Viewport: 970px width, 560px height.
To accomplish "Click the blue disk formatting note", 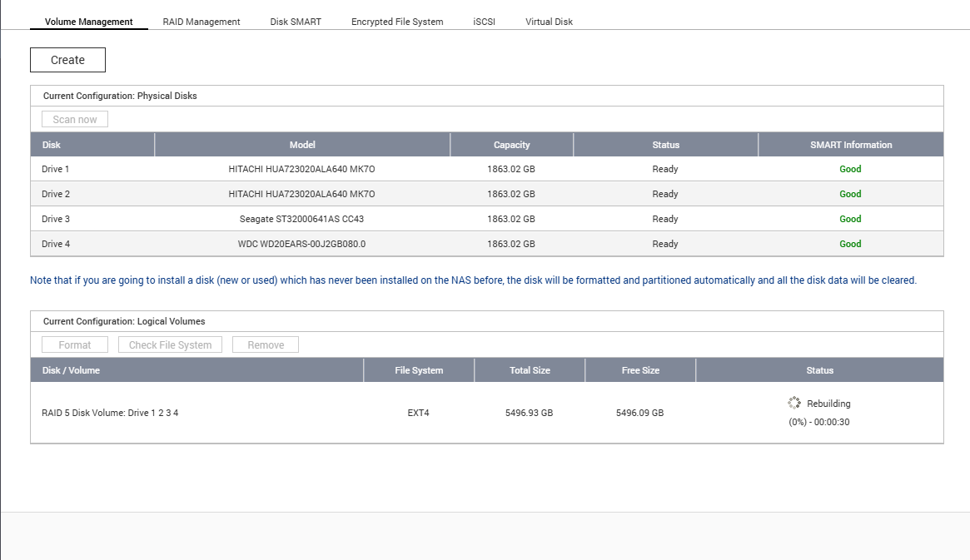I will coord(473,280).
